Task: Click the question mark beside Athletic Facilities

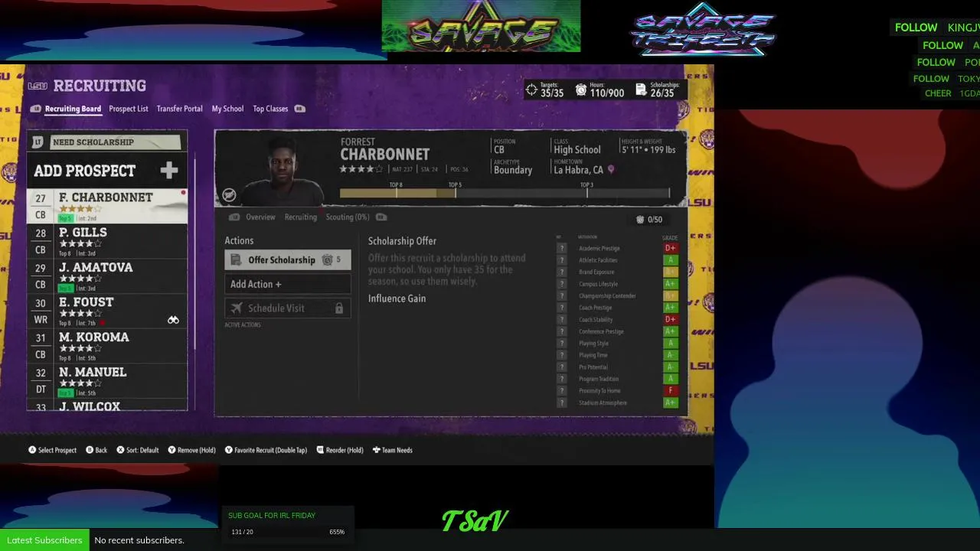Action: pos(561,260)
